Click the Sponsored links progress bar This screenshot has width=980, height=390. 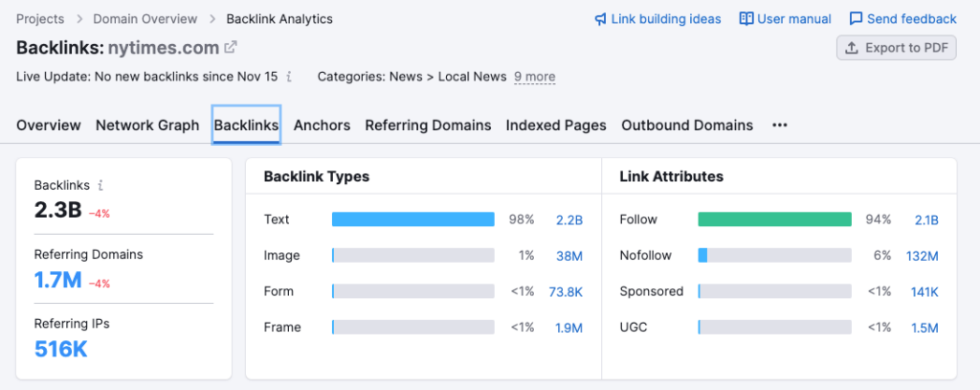[x=774, y=291]
